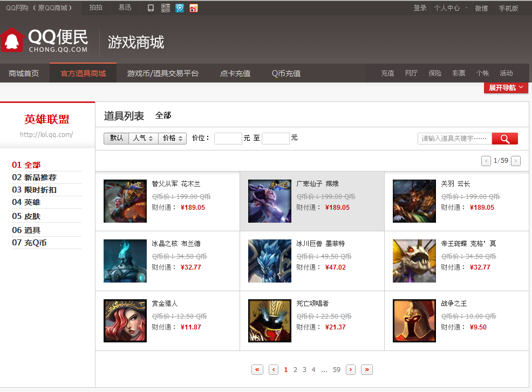
Task: Open the QR code icon in top bar
Action: tap(166, 8)
